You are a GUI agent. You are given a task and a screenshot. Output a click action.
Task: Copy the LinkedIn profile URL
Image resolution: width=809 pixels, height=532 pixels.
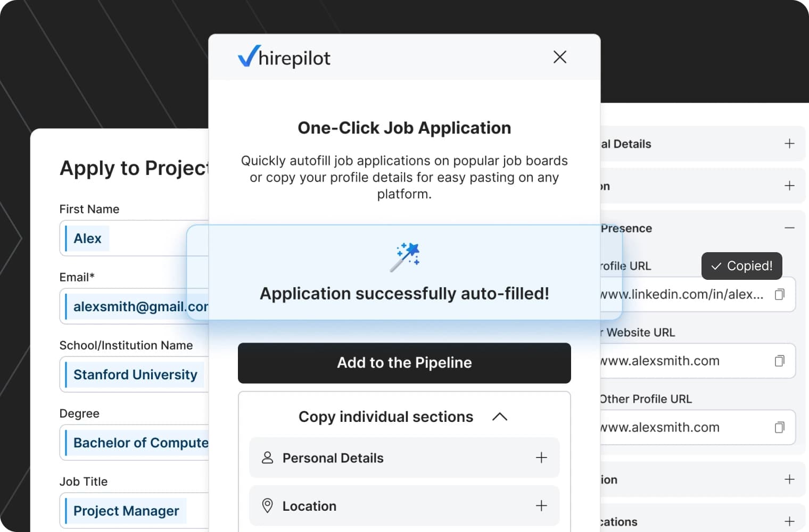pyautogui.click(x=780, y=294)
